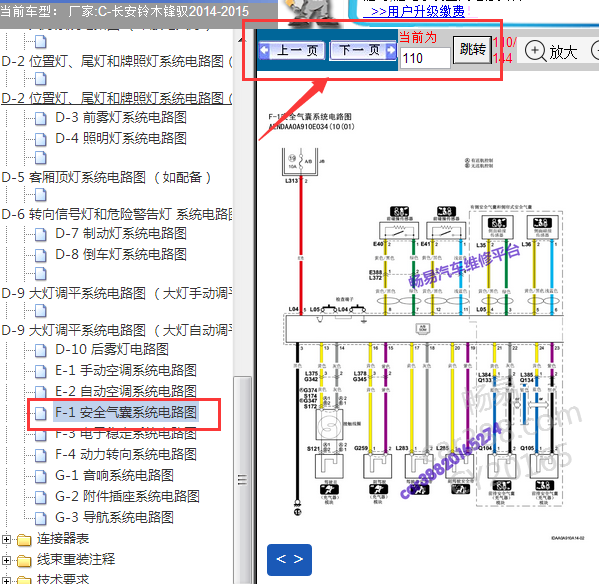Open D-10 后雾灯电路图
Image resolution: width=599 pixels, height=584 pixels.
tap(112, 349)
